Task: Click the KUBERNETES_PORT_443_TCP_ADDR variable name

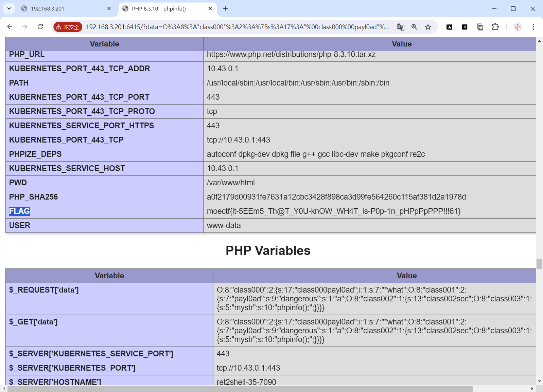Action: click(x=80, y=69)
